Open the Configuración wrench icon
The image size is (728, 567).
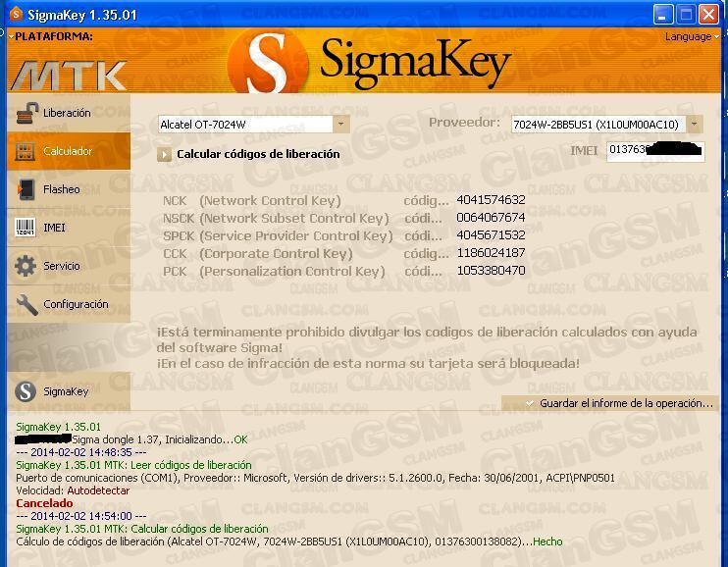[26, 305]
